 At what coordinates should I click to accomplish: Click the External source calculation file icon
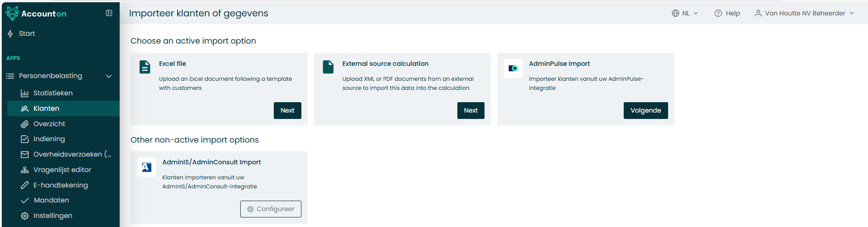click(328, 67)
